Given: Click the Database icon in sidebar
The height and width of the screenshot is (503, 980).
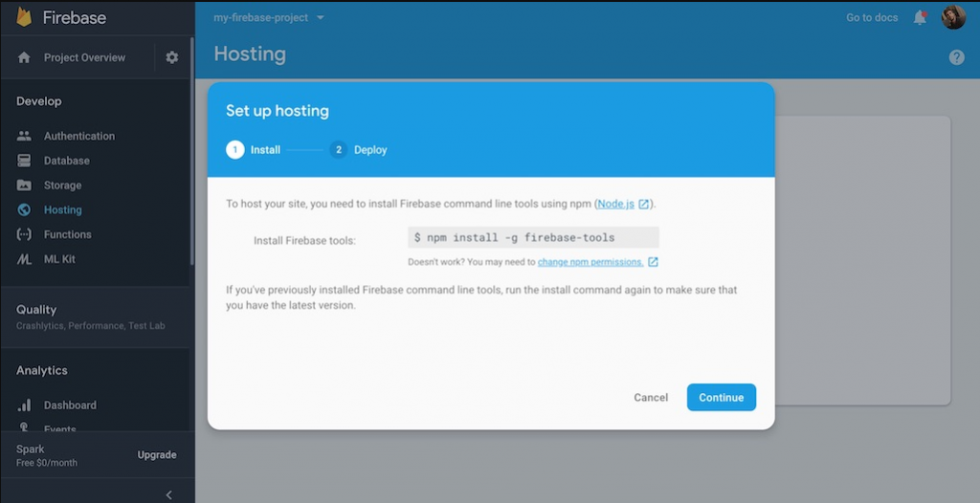Looking at the screenshot, I should click(24, 161).
